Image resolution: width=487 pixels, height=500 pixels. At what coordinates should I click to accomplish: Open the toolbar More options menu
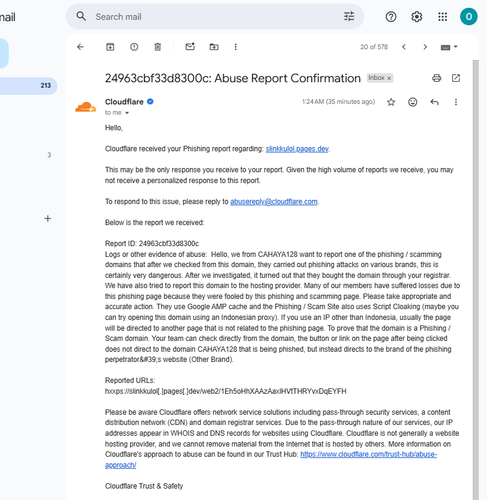pyautogui.click(x=236, y=47)
